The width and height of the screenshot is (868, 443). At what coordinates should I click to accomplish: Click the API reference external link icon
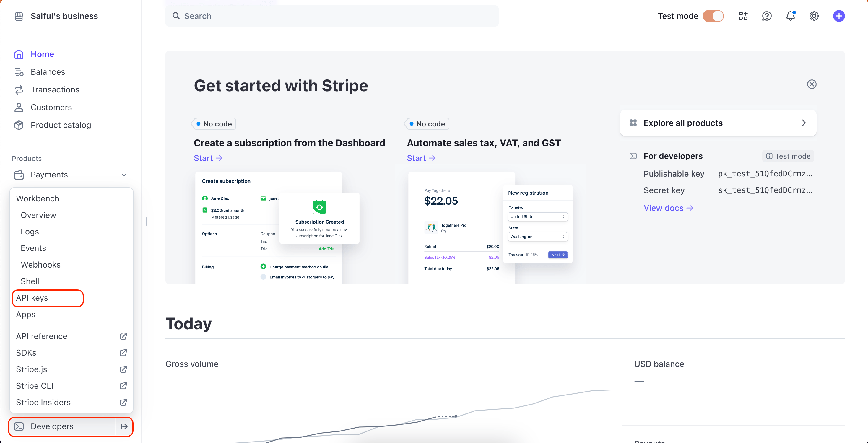coord(123,336)
